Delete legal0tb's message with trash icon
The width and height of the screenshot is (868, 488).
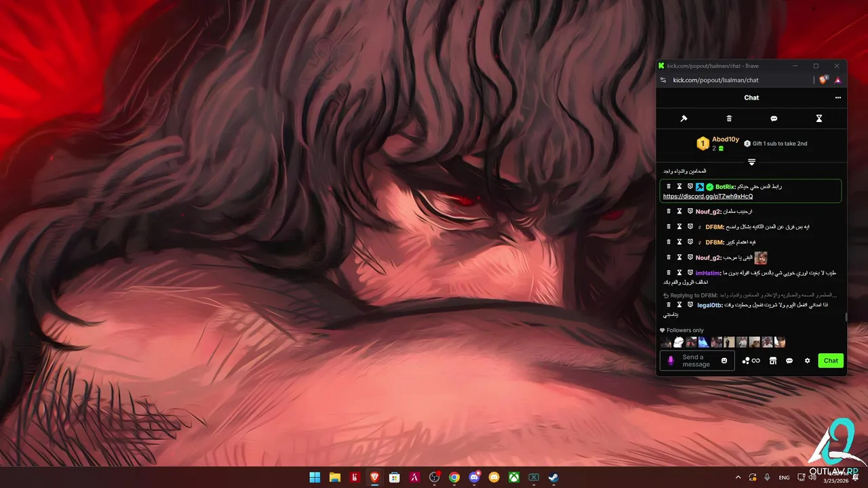click(669, 304)
